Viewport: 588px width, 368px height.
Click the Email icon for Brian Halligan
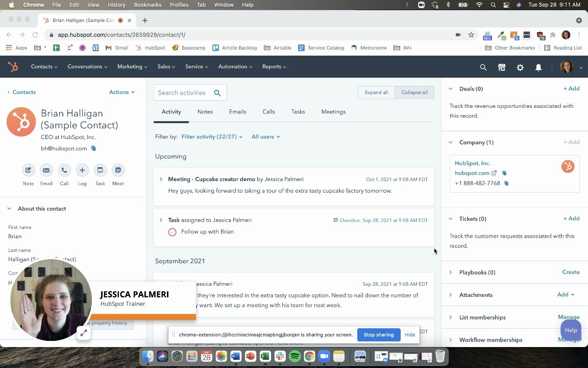click(46, 170)
